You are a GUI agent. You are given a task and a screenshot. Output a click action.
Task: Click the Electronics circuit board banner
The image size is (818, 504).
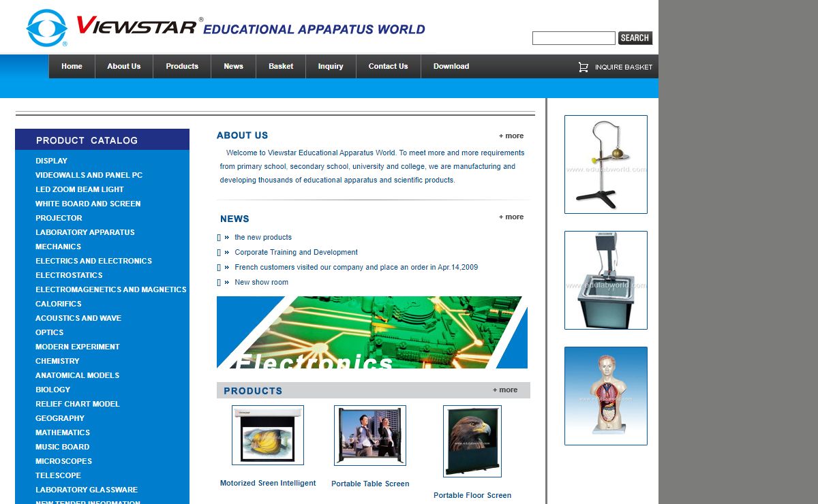[x=372, y=332]
